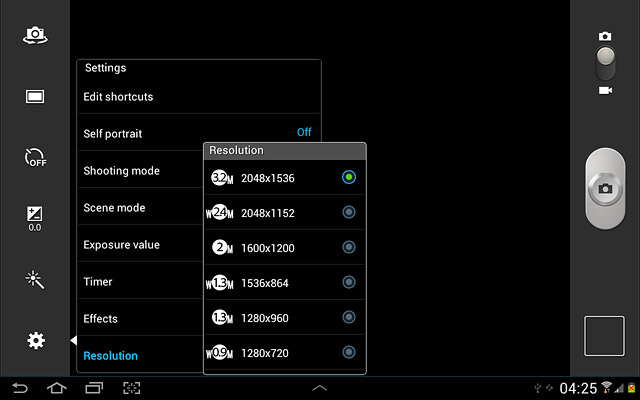This screenshot has width=640, height=400.
Task: Toggle the camera/video mode slider
Action: [605, 63]
